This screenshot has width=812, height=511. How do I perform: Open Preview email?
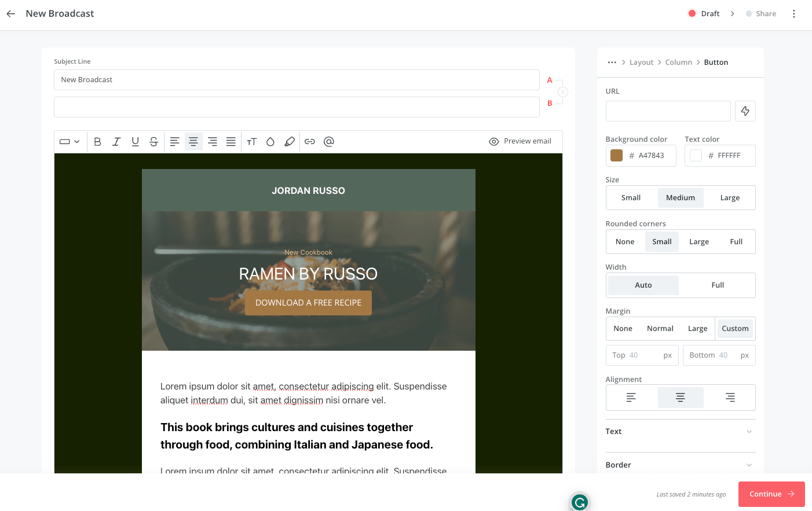point(520,141)
